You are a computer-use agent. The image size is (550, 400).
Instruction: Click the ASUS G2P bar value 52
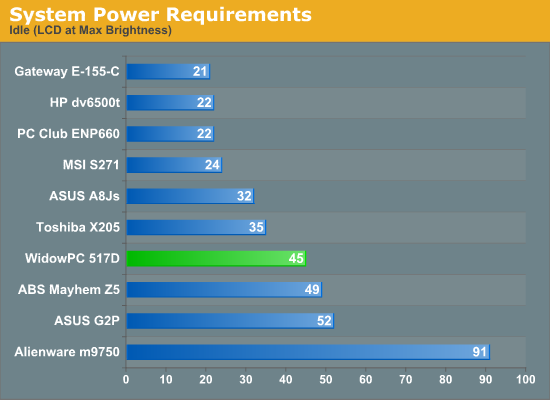(x=324, y=321)
